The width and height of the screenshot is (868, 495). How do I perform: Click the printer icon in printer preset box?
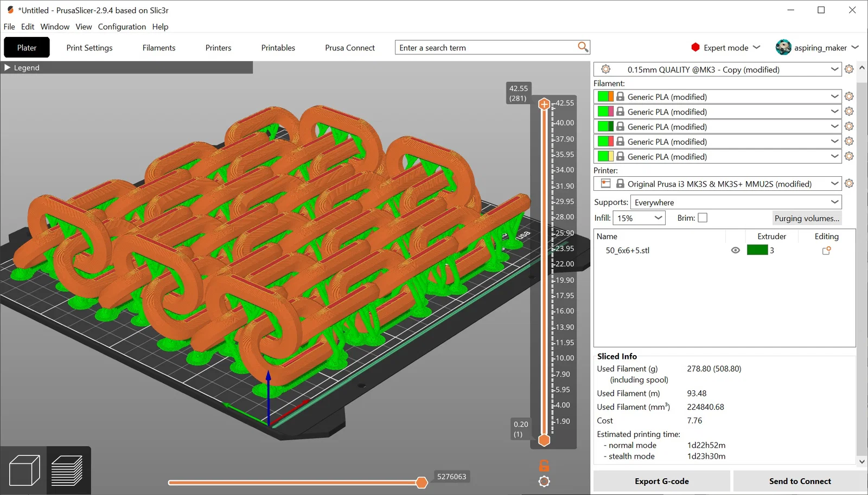click(606, 184)
